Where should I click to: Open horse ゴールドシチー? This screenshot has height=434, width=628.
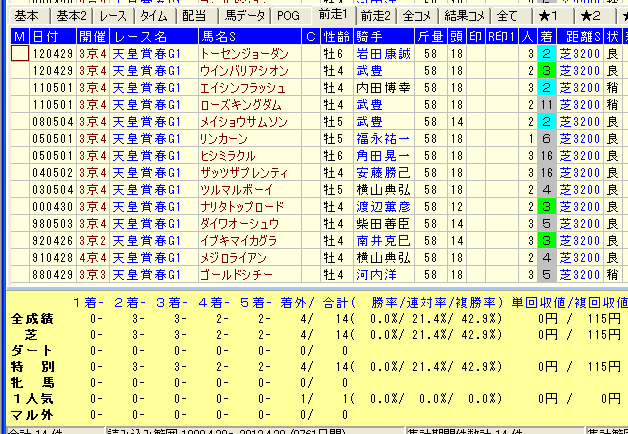236,275
